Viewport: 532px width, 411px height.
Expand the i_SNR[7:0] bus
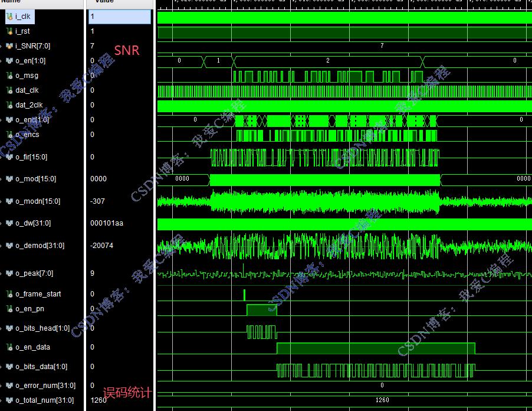click(1, 46)
